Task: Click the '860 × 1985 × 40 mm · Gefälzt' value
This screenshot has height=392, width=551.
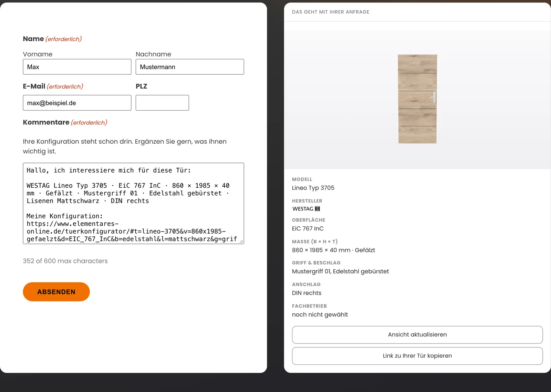Action: 333,250
